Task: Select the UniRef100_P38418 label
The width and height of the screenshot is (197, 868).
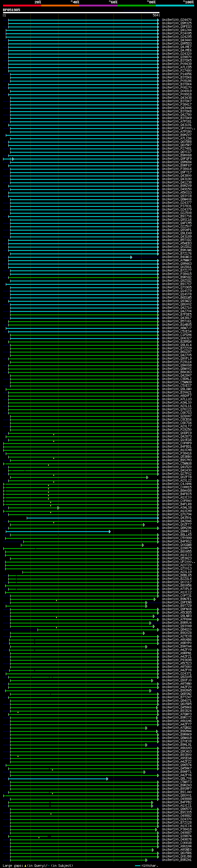Action: tap(177, 830)
